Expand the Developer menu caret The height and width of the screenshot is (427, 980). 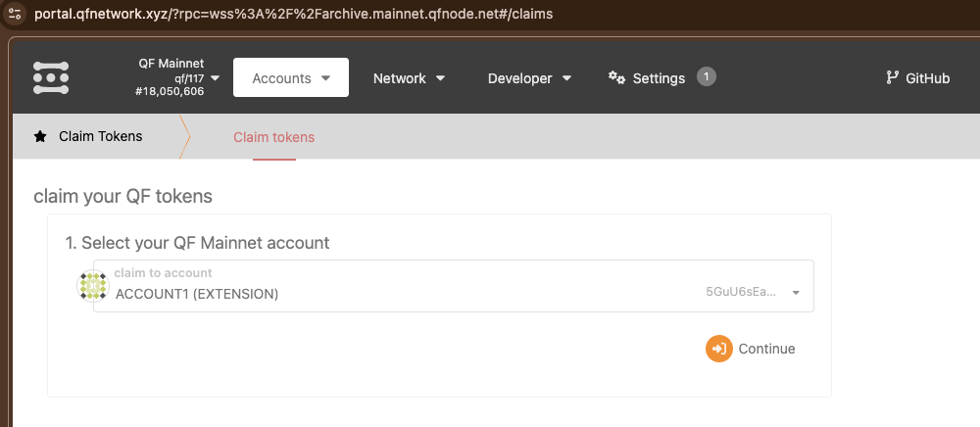tap(567, 78)
